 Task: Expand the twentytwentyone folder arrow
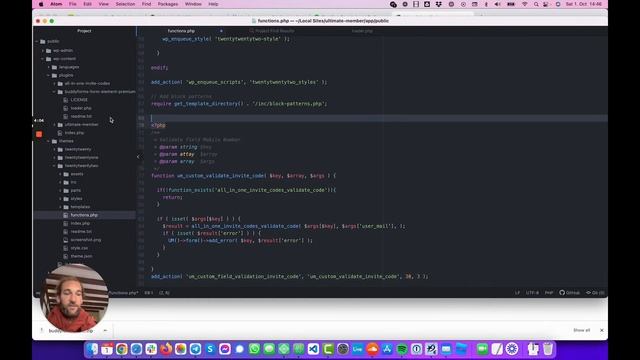click(55, 158)
